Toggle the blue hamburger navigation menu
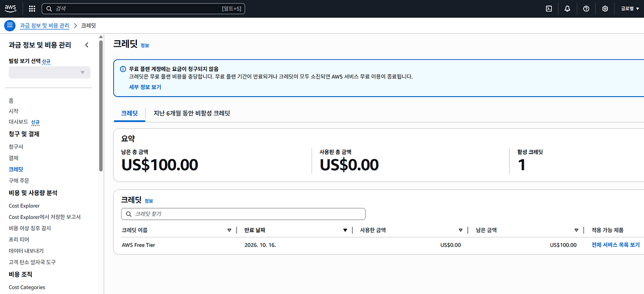This screenshot has height=294, width=644. pyautogui.click(x=10, y=26)
